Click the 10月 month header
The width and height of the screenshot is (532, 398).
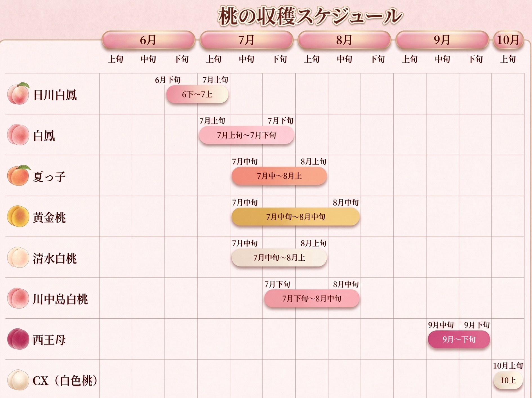click(508, 40)
